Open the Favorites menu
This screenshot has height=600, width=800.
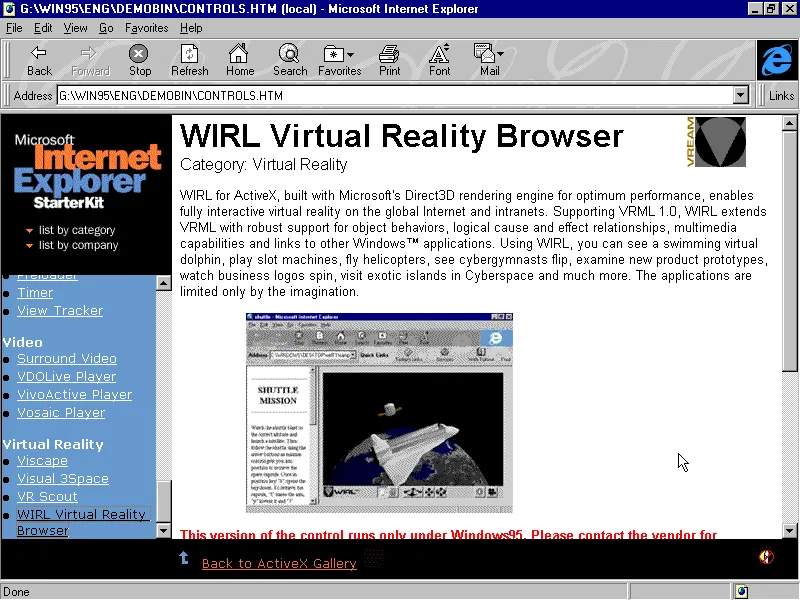coord(146,28)
